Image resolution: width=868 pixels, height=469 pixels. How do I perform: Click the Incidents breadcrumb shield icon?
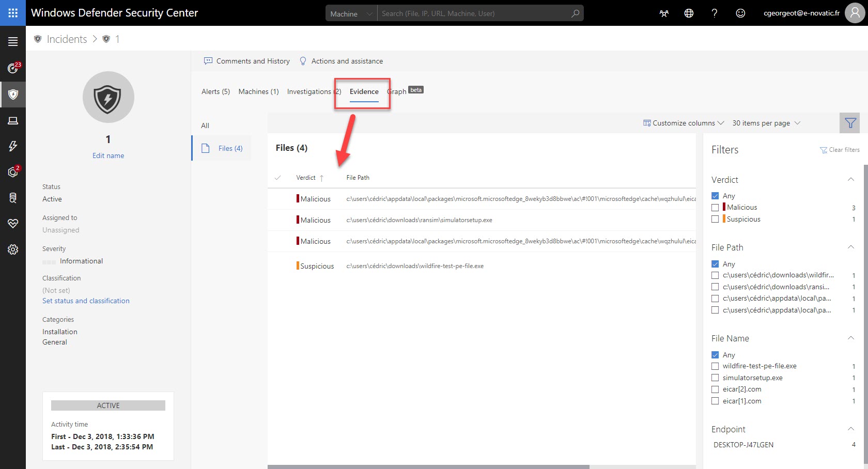pyautogui.click(x=38, y=39)
